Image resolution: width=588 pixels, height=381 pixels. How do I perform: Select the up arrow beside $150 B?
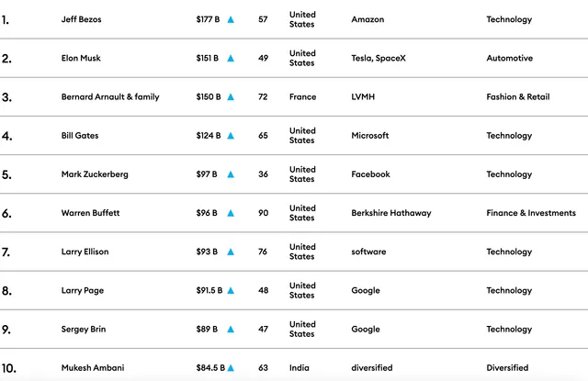coord(231,97)
